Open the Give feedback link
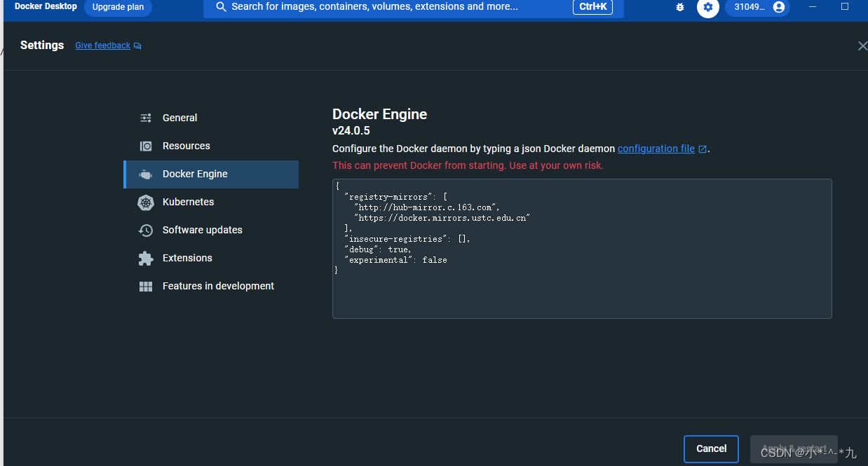868x466 pixels. [x=103, y=46]
